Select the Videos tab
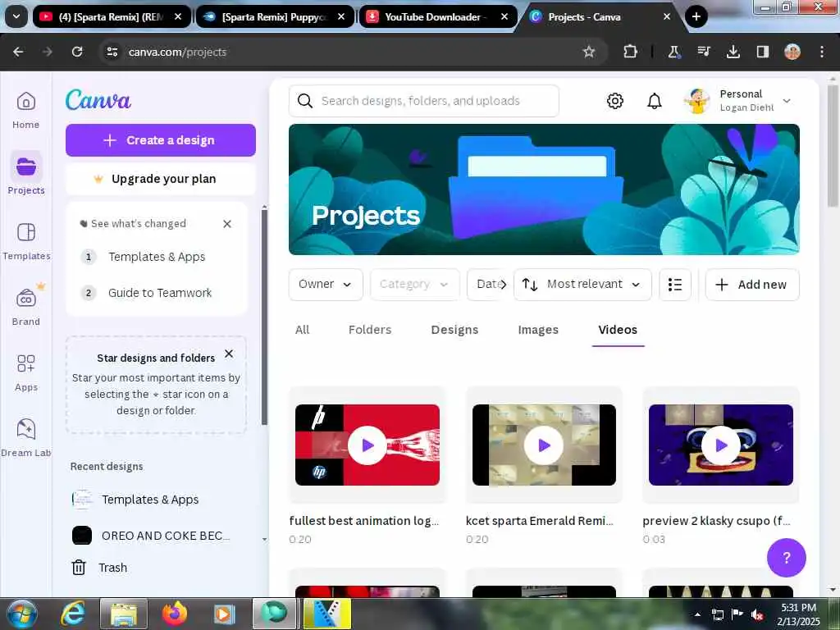 pos(618,330)
